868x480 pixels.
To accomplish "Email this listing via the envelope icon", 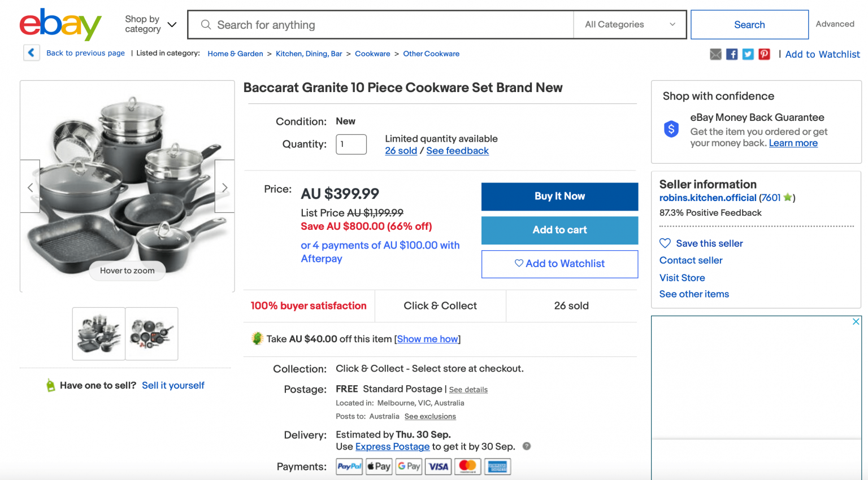I will (x=715, y=54).
